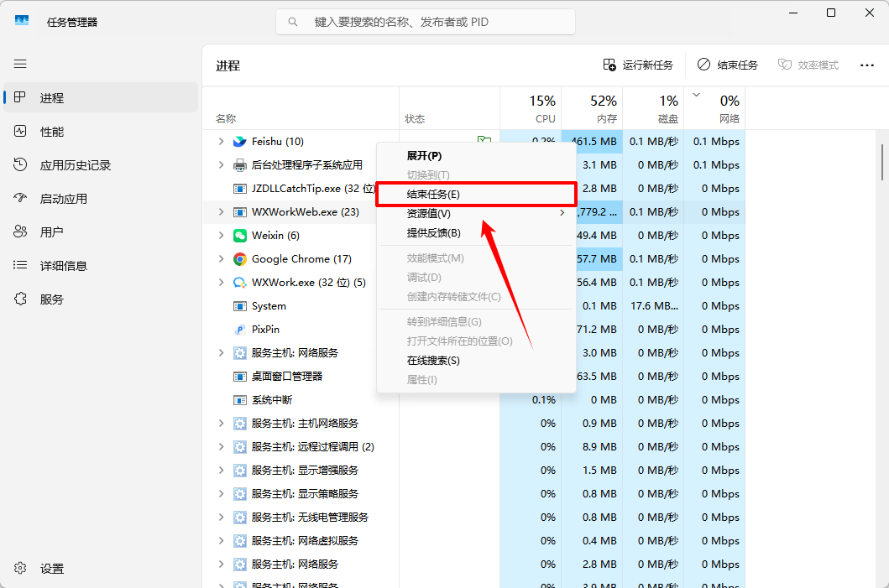Open 详细信息 page

101,265
